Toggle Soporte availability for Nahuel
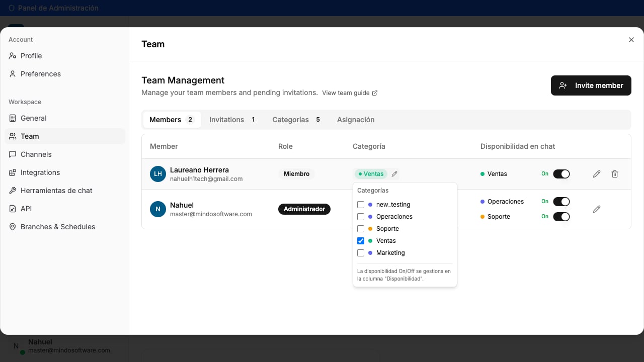This screenshot has height=362, width=644. tap(561, 217)
